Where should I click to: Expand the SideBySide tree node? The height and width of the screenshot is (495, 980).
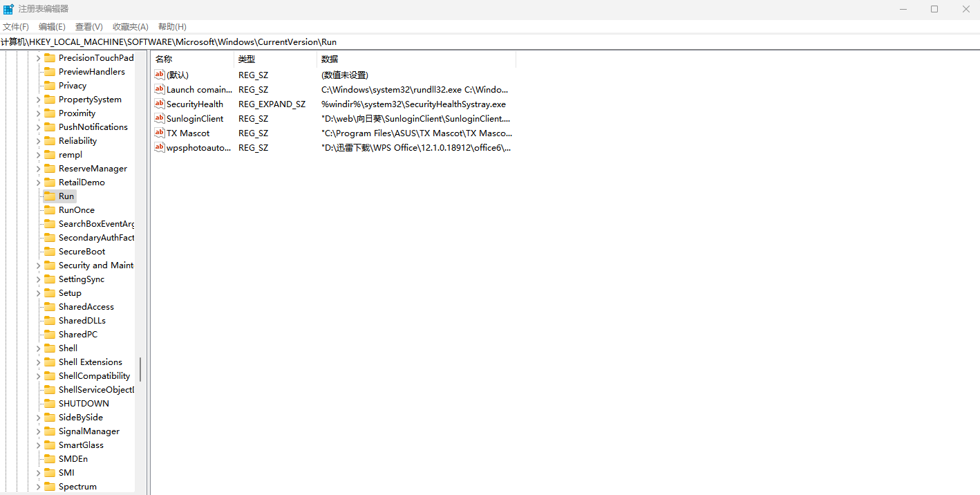[x=39, y=418]
